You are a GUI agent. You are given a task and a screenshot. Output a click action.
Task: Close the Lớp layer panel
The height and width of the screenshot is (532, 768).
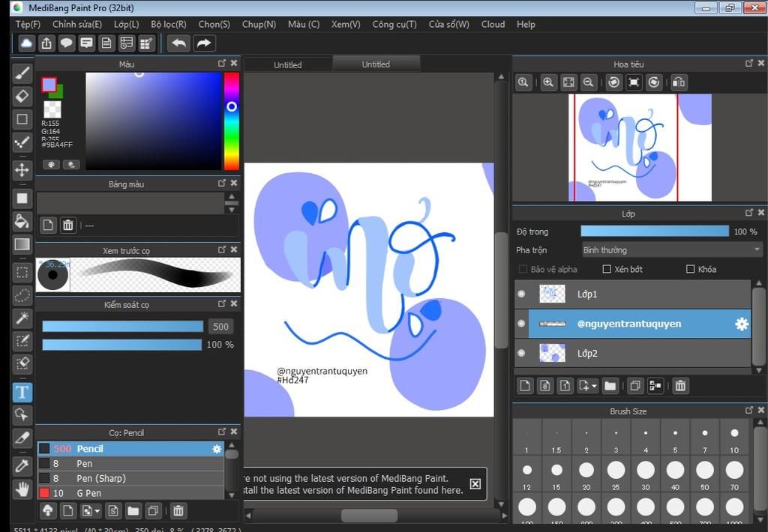click(x=760, y=212)
